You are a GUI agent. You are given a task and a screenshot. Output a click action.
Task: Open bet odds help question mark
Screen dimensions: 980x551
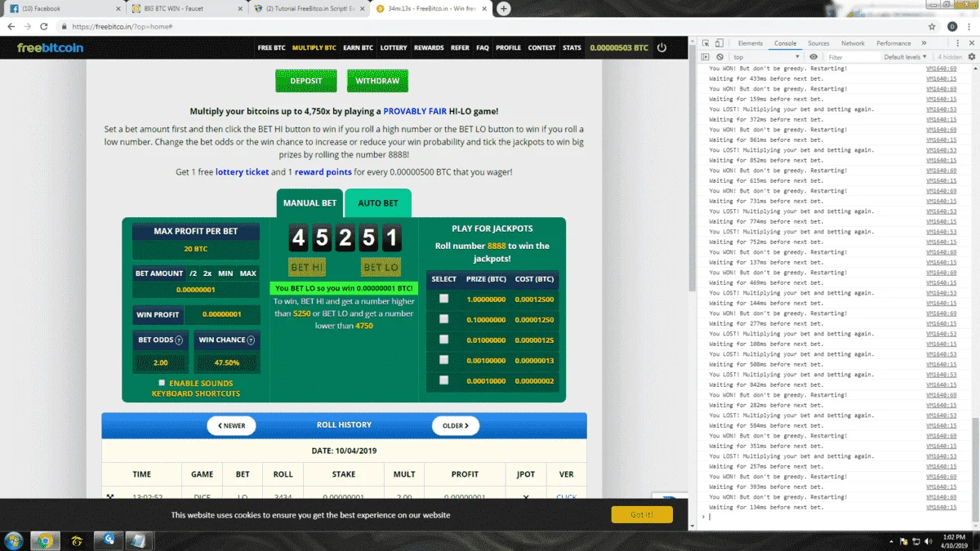pos(179,340)
